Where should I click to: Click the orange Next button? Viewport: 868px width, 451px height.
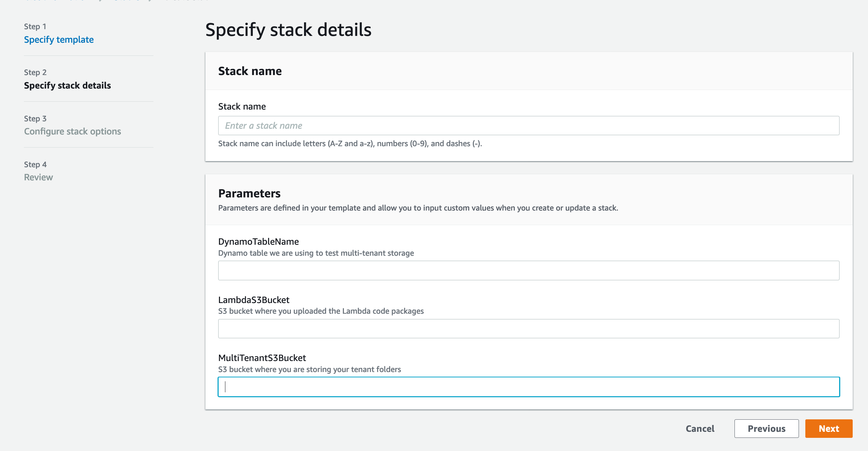(x=828, y=429)
